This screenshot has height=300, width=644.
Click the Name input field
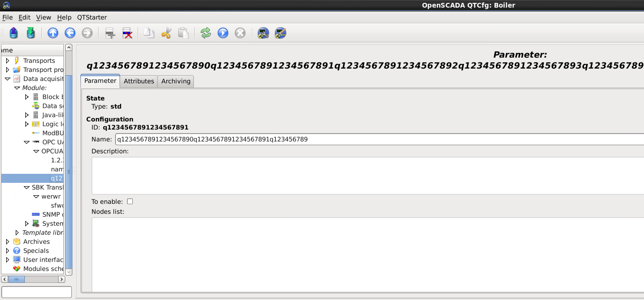(379, 140)
